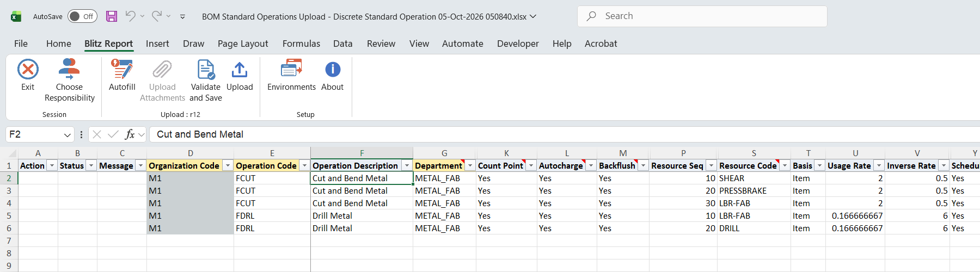Click the Upload arrow icon
This screenshot has height=272, width=980.
tap(240, 70)
